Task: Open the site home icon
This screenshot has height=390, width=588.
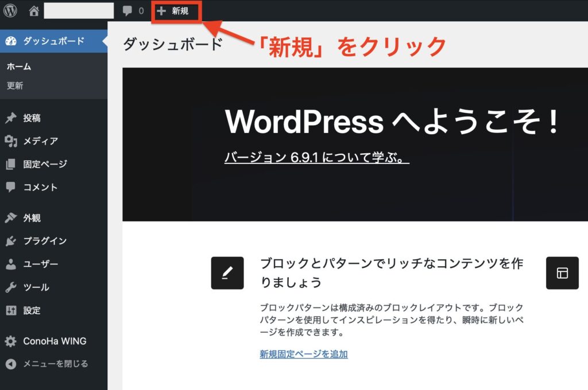Action: tap(34, 11)
